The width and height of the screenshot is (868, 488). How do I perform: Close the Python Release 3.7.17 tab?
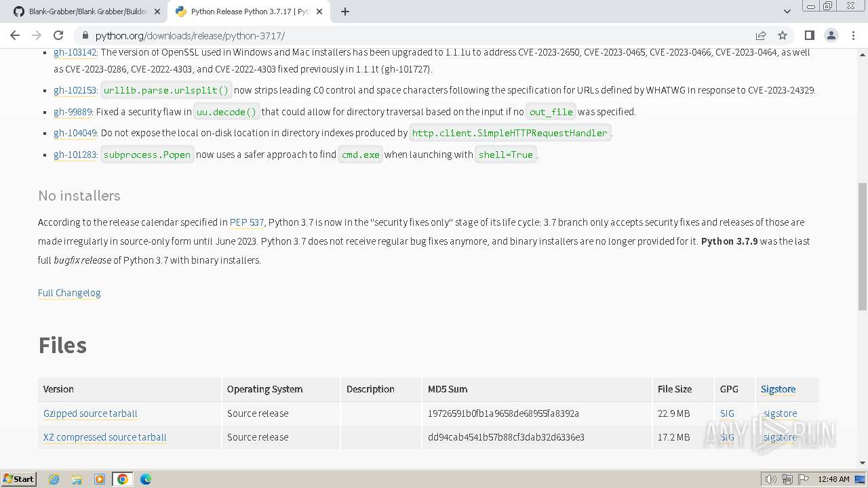pyautogui.click(x=319, y=12)
